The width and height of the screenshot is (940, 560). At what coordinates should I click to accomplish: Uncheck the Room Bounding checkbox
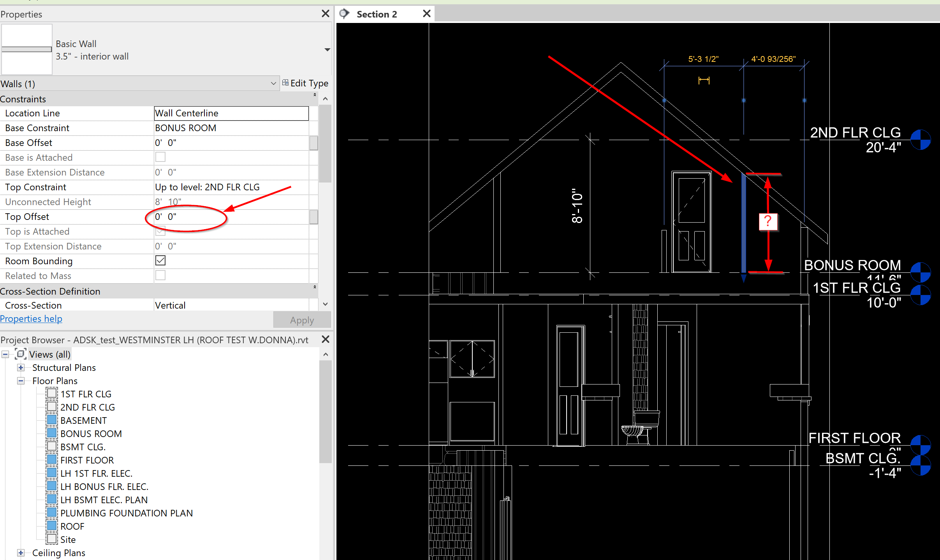tap(160, 260)
